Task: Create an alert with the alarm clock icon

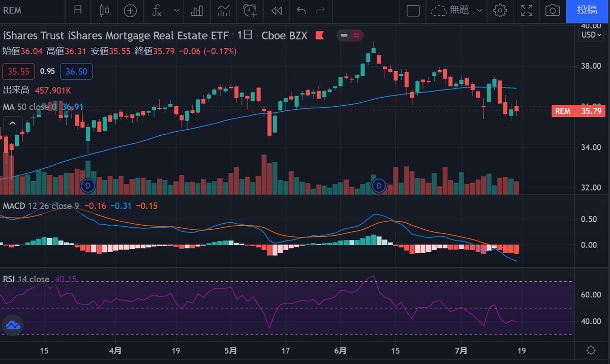Action: point(250,10)
